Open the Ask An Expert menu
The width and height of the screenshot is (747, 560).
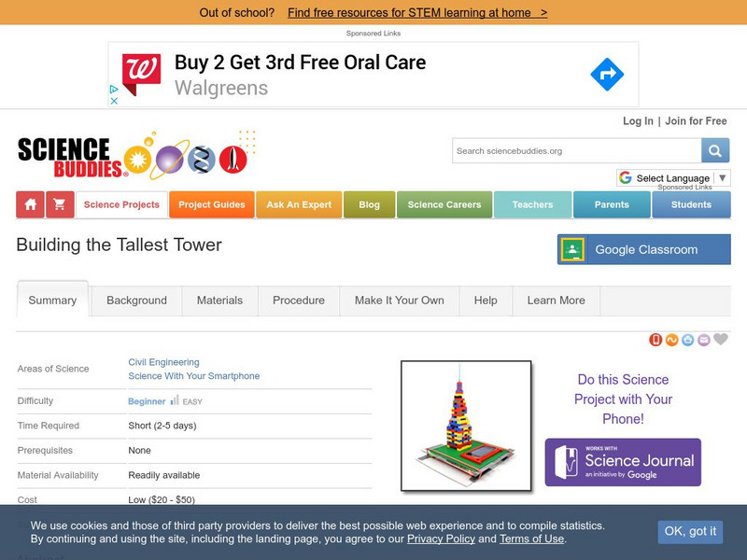point(299,204)
